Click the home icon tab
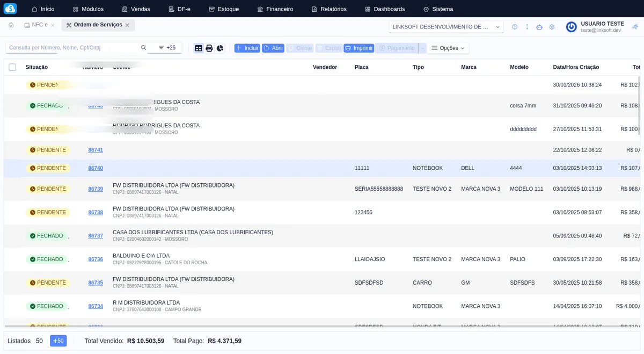644x354 pixels. click(11, 25)
